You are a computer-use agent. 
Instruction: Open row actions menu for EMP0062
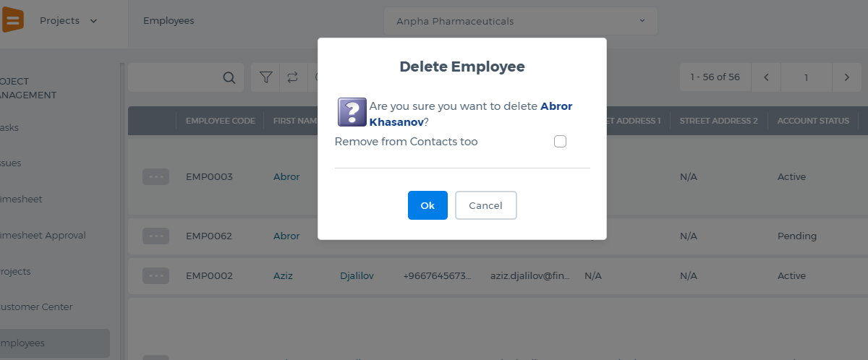[x=156, y=236]
